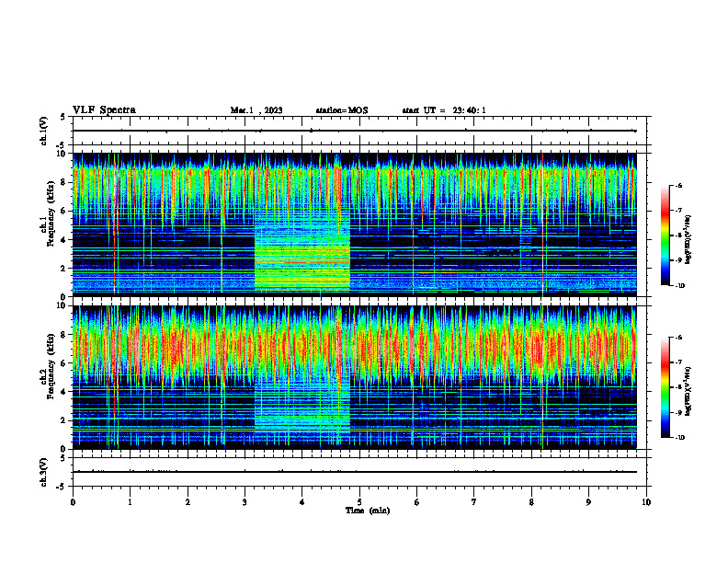728x563 pixels.
Task: Click the "ch.1(V)" waveform axis label
Action: click(44, 131)
